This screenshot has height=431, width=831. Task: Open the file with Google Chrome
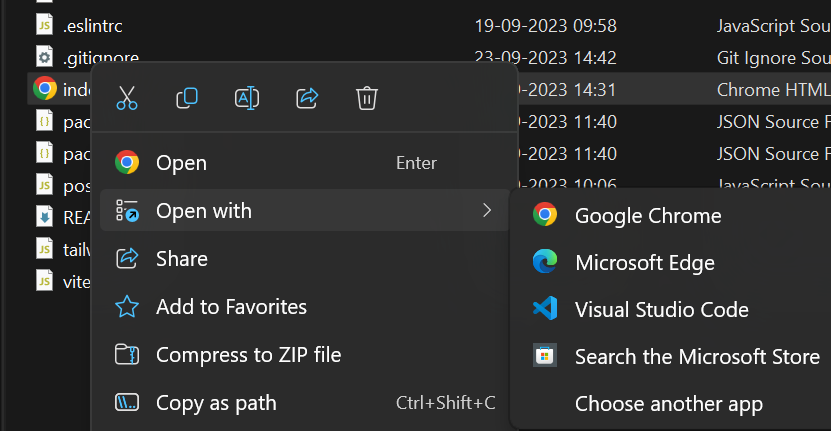point(647,215)
